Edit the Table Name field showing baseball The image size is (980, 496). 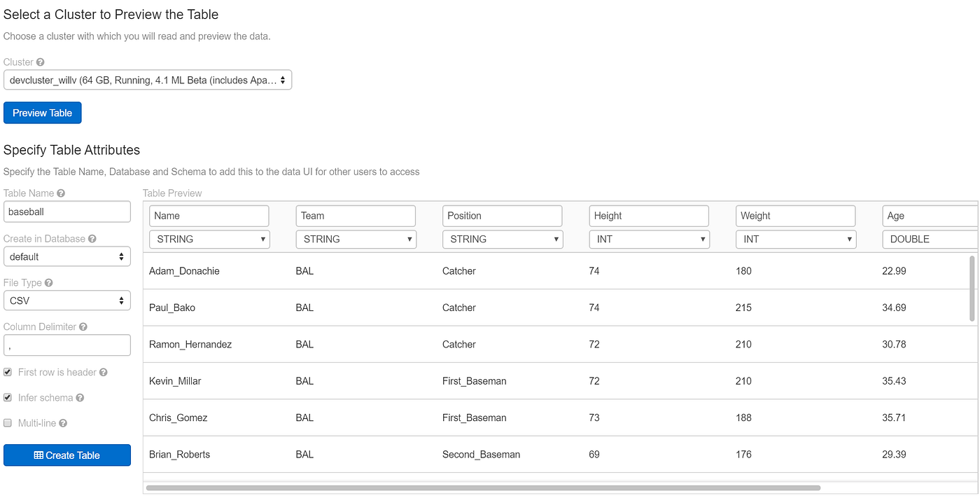[66, 211]
